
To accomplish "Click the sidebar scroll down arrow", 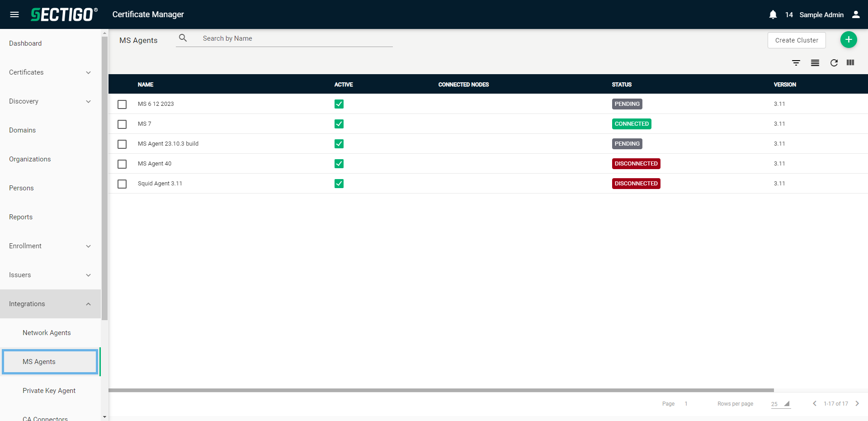I will point(104,417).
